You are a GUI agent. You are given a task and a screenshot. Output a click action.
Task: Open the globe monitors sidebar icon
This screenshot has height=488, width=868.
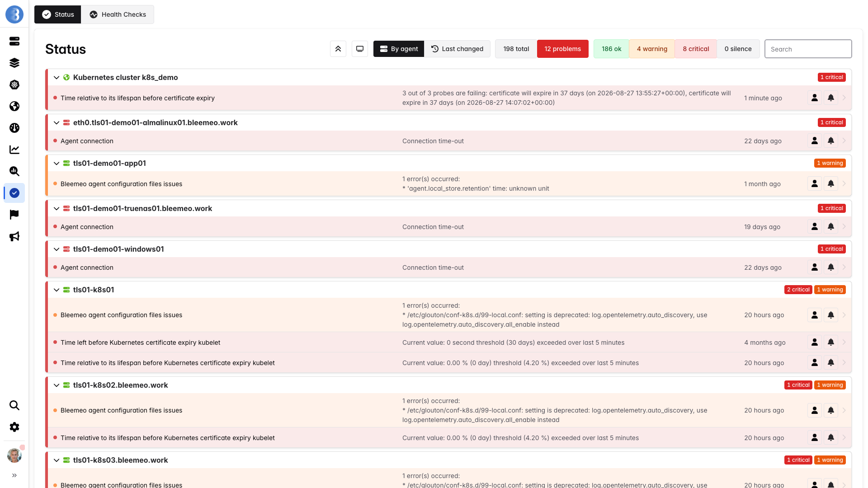pyautogui.click(x=14, y=106)
